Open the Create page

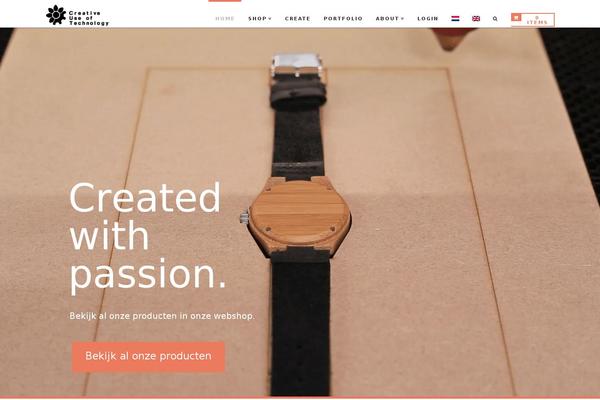click(x=297, y=18)
